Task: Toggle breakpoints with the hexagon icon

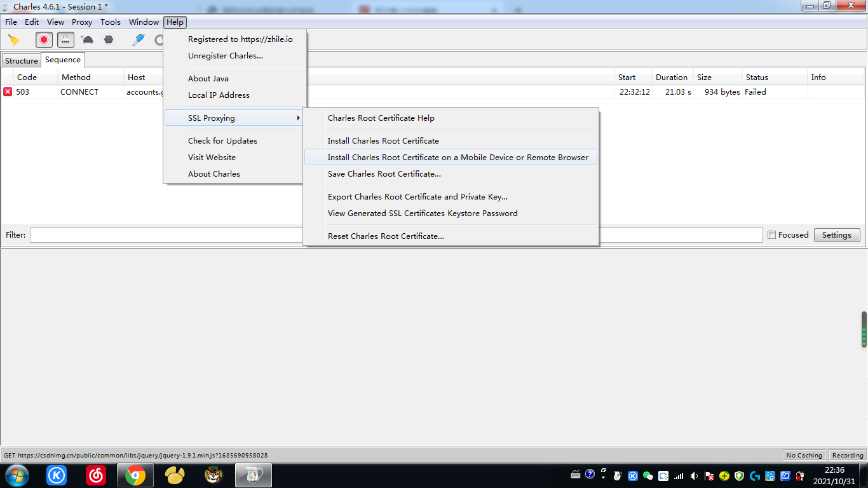Action: 109,40
